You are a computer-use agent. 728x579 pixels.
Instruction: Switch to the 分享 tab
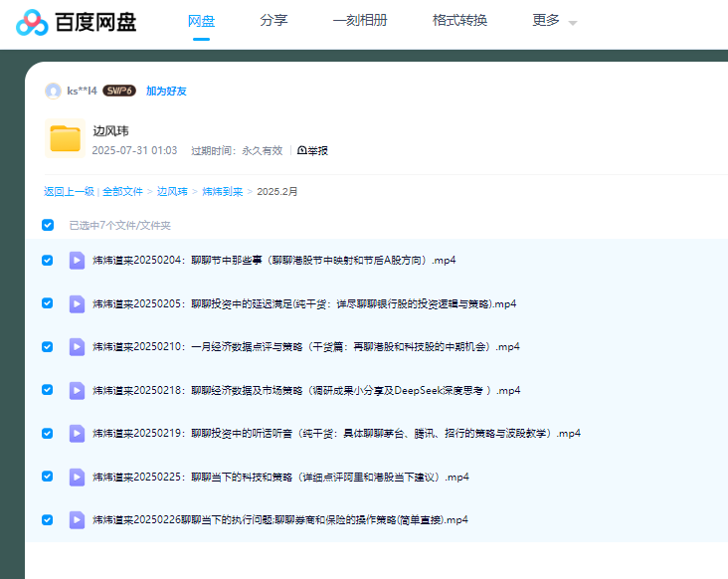click(x=273, y=21)
